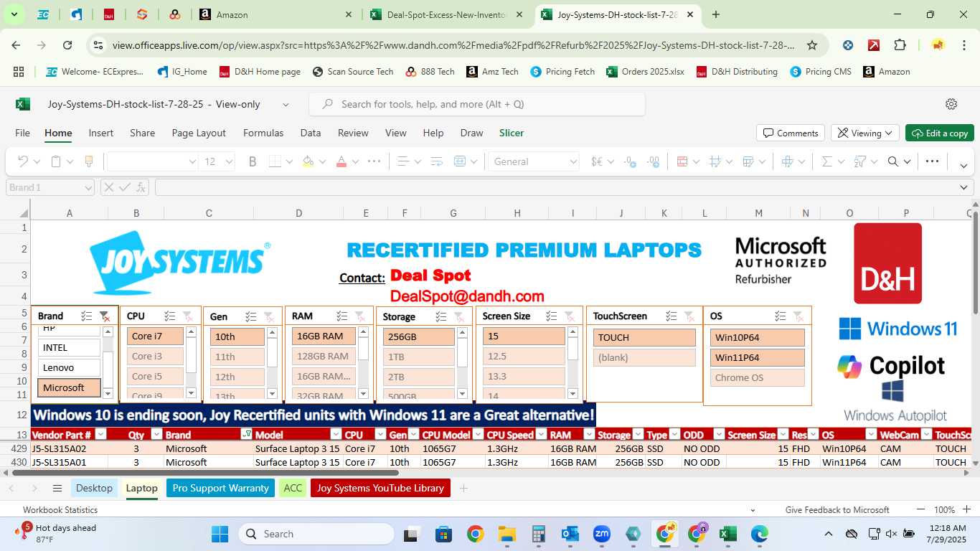Click the cell borders icon
The height and width of the screenshot is (551, 980).
275,161
